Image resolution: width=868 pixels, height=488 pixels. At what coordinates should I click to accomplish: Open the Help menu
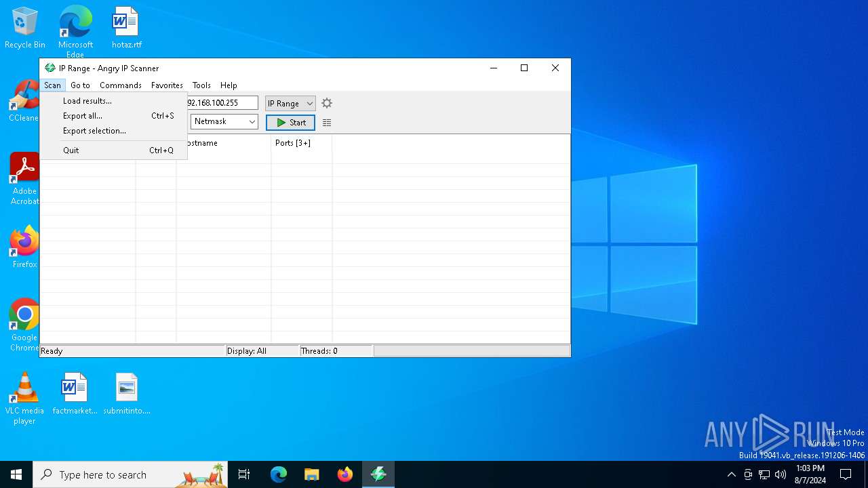(229, 85)
